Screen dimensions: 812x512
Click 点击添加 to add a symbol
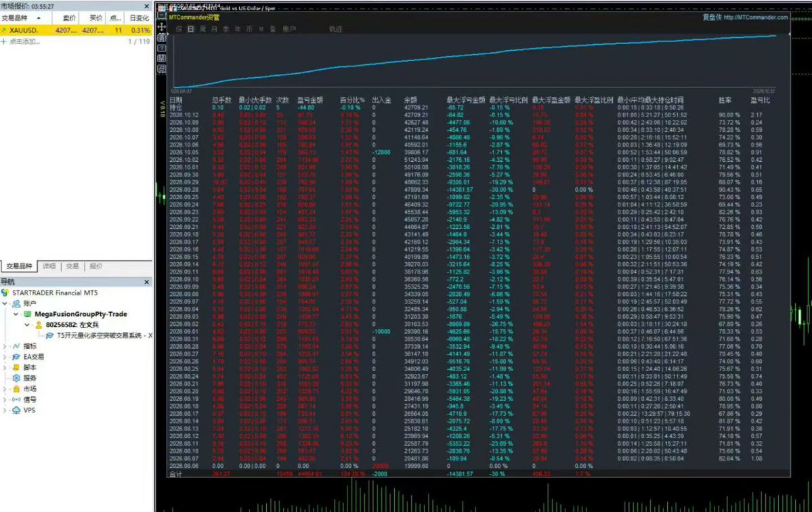(24, 41)
